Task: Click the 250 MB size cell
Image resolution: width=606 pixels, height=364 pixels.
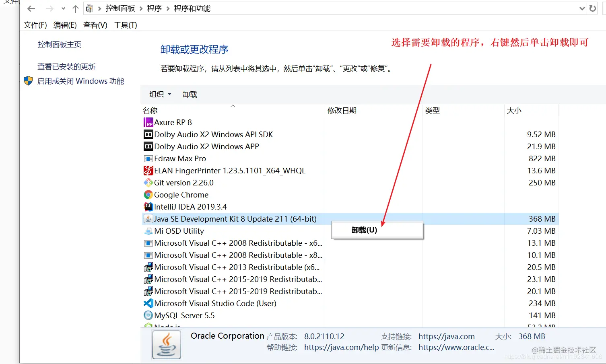Action: pos(542,183)
